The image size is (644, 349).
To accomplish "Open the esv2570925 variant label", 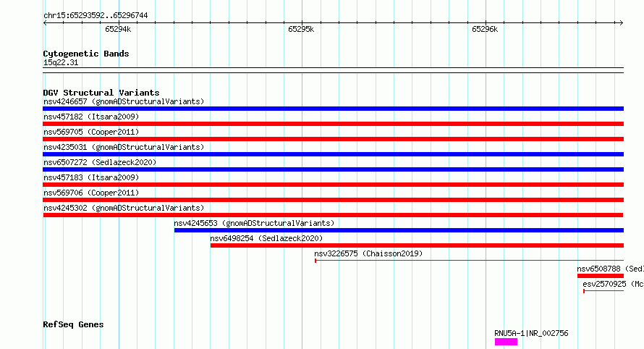I will tap(613, 284).
